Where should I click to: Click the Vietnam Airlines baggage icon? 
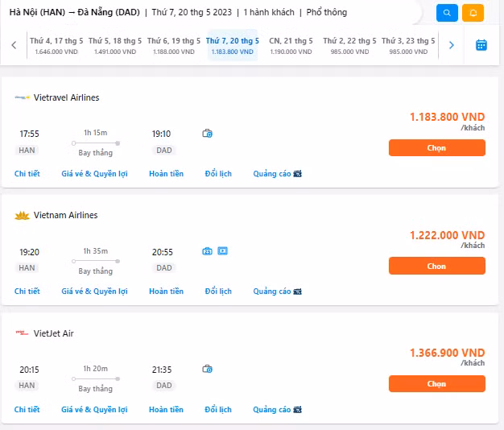[207, 251]
